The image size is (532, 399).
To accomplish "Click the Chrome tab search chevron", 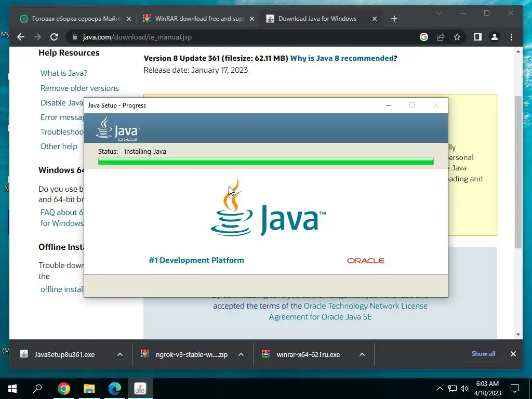I will coord(438,13).
